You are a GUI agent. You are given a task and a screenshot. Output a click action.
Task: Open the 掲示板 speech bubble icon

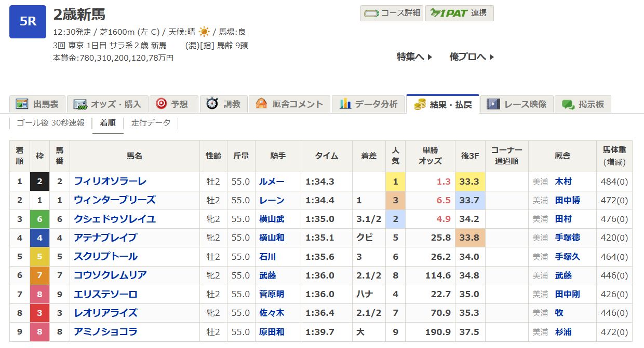click(x=567, y=104)
